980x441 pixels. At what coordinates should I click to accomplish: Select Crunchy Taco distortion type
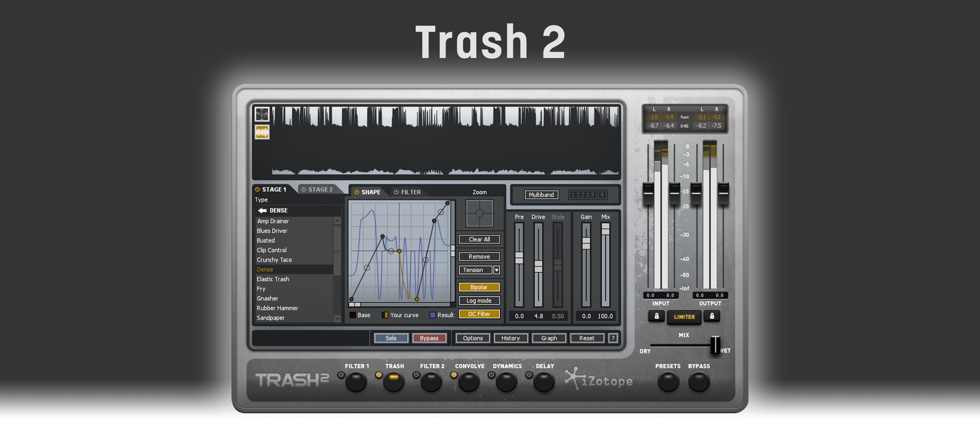coord(294,260)
